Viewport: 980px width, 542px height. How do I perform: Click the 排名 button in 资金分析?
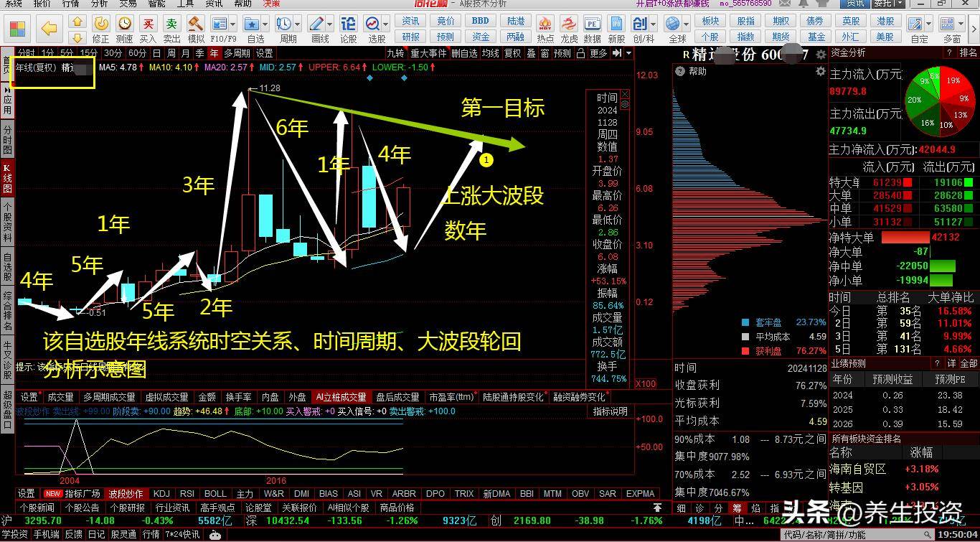[968, 53]
